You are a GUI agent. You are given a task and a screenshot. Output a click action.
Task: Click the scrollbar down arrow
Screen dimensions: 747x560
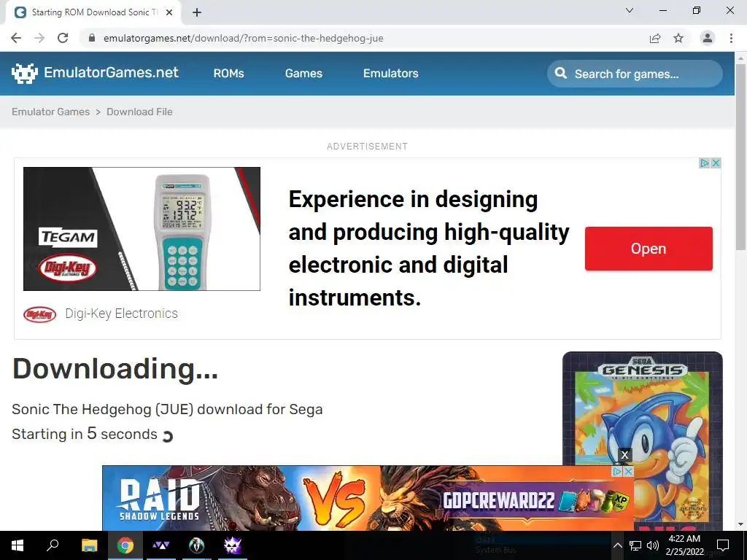(740, 525)
